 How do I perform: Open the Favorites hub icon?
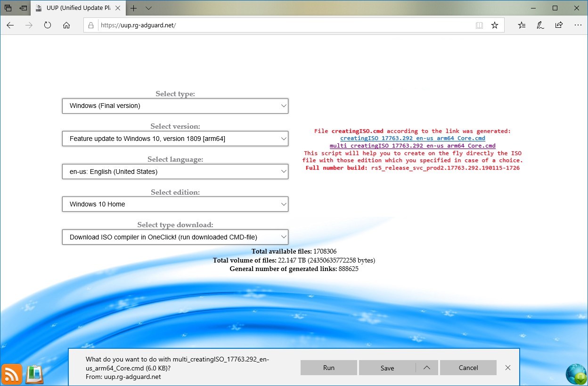click(522, 25)
